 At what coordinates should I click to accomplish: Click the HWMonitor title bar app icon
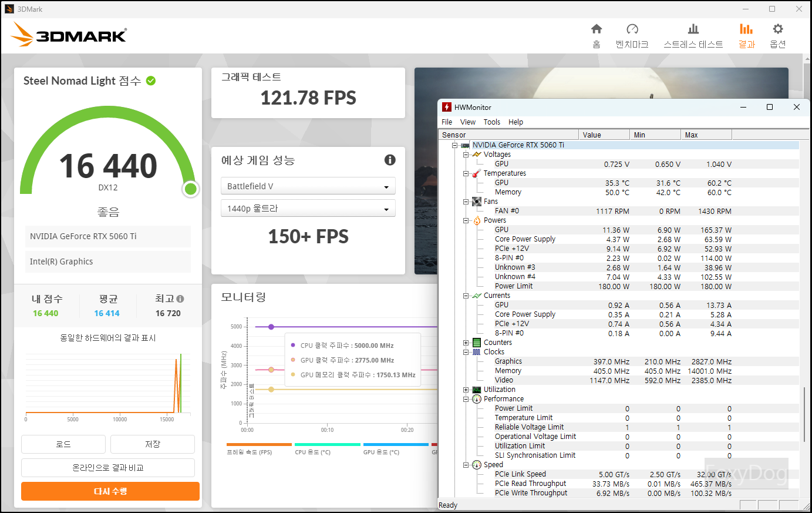click(x=447, y=107)
